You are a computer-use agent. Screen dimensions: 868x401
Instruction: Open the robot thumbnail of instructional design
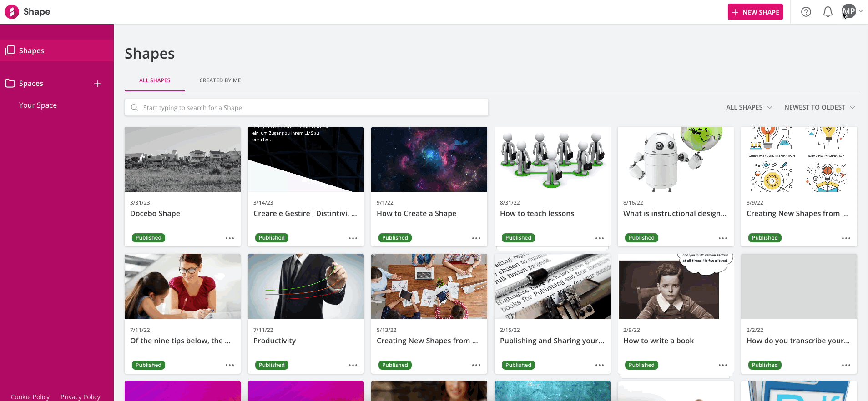(x=676, y=159)
